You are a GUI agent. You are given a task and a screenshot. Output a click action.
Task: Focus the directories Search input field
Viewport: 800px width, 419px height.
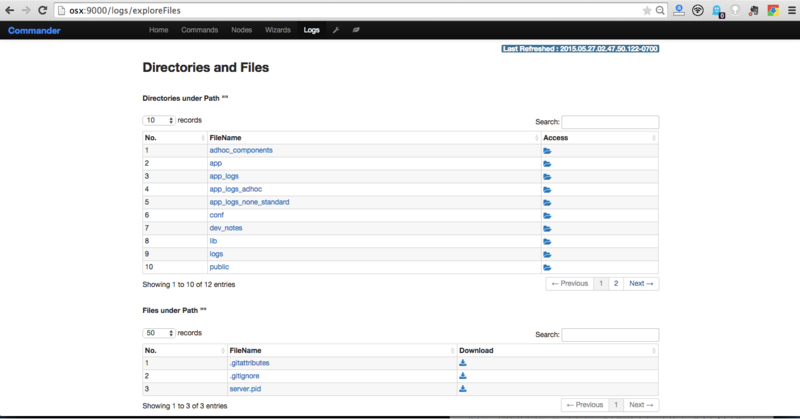click(610, 121)
